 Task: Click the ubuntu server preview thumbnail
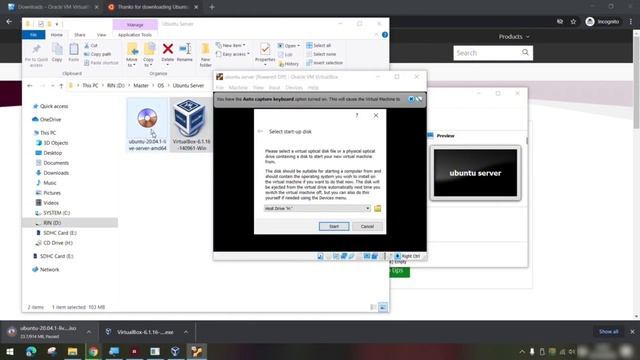coord(475,173)
